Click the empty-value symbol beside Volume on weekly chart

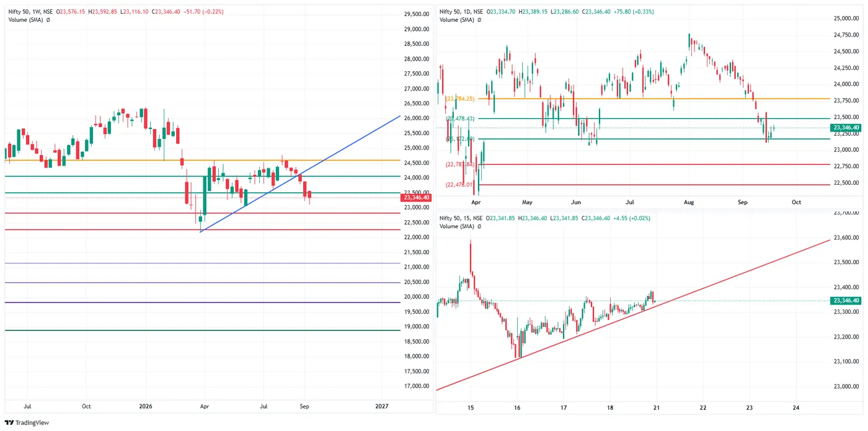pyautogui.click(x=48, y=20)
